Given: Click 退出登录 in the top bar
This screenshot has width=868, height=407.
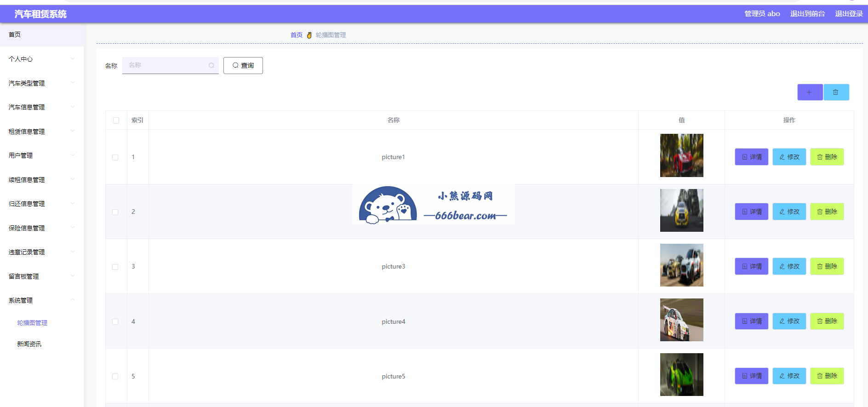Looking at the screenshot, I should pyautogui.click(x=849, y=14).
